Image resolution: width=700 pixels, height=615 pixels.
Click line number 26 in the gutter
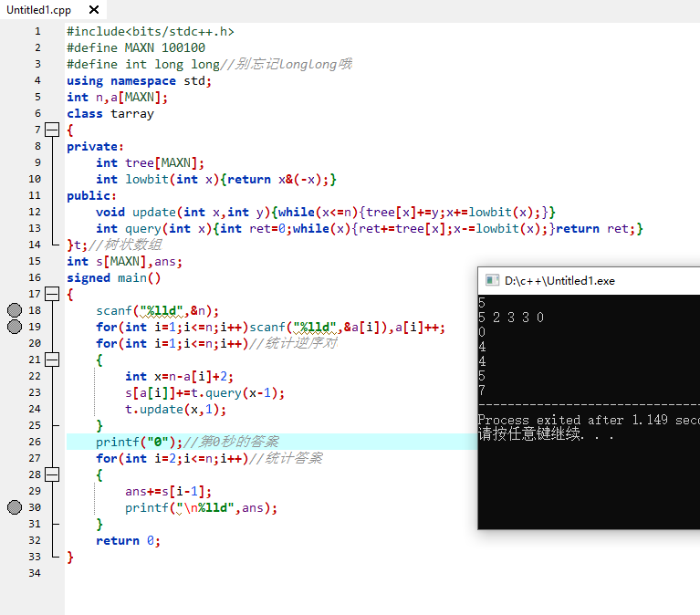click(35, 442)
